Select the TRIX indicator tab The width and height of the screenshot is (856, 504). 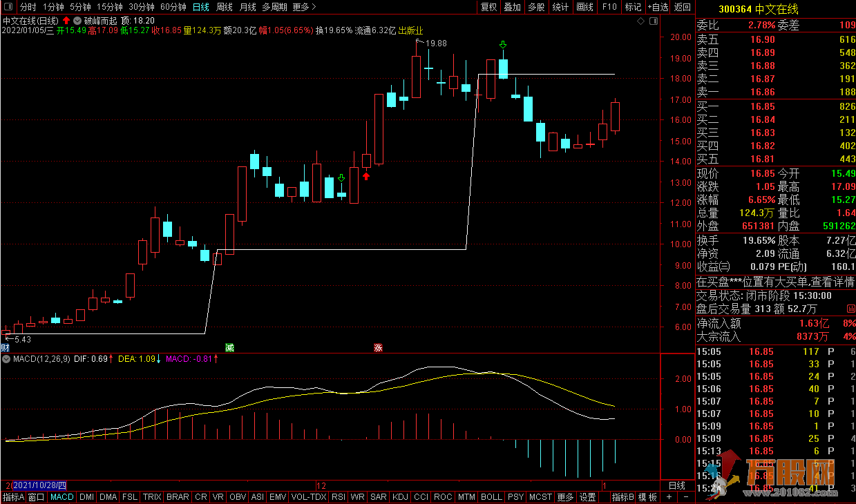(x=152, y=497)
